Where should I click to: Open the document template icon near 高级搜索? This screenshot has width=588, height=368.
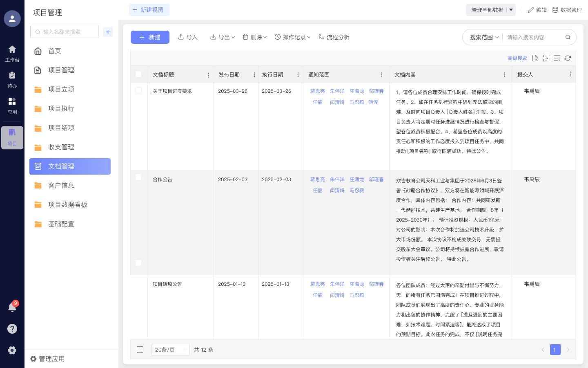pyautogui.click(x=535, y=58)
